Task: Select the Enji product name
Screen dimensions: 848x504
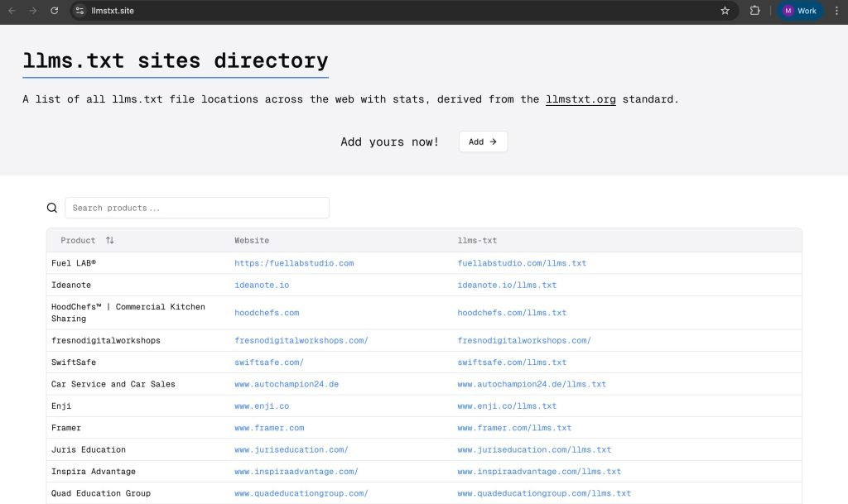Action: coord(61,406)
